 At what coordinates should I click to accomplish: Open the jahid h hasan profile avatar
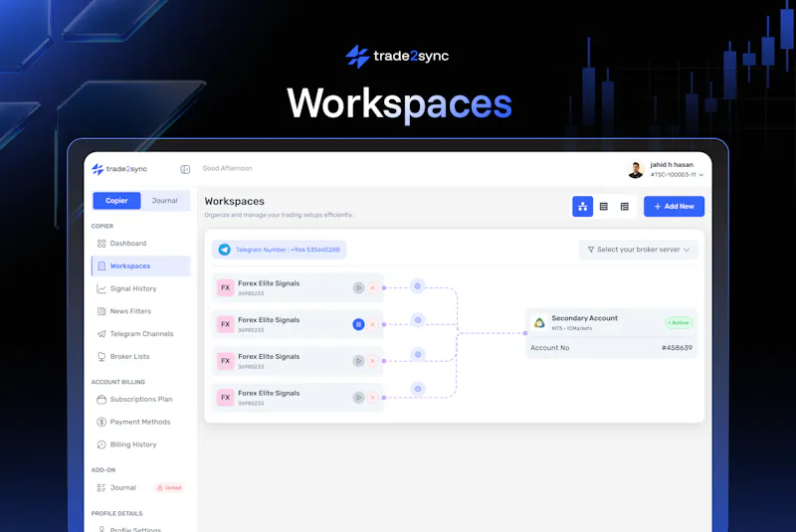pyautogui.click(x=635, y=169)
